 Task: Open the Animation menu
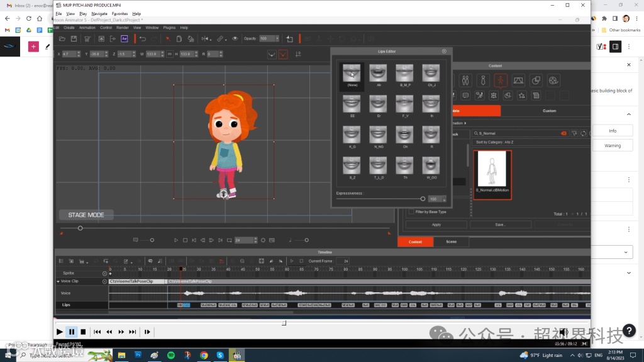87,28
